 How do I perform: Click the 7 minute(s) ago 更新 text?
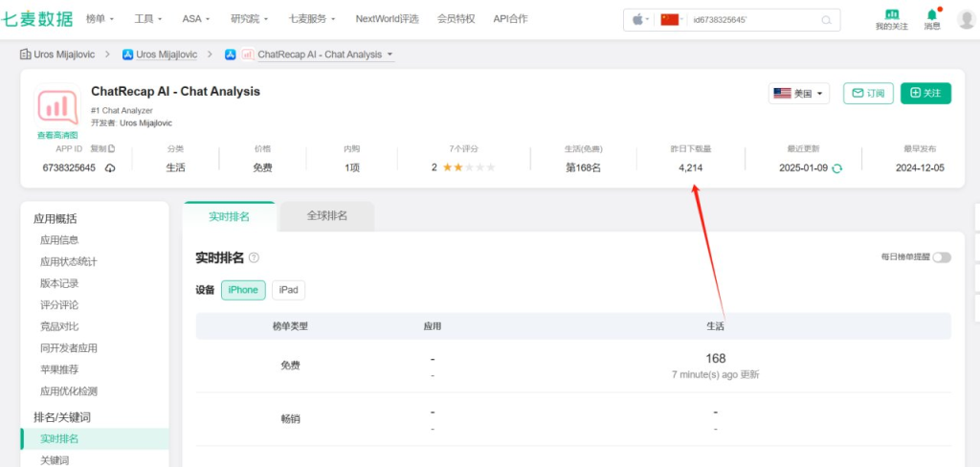pyautogui.click(x=716, y=374)
